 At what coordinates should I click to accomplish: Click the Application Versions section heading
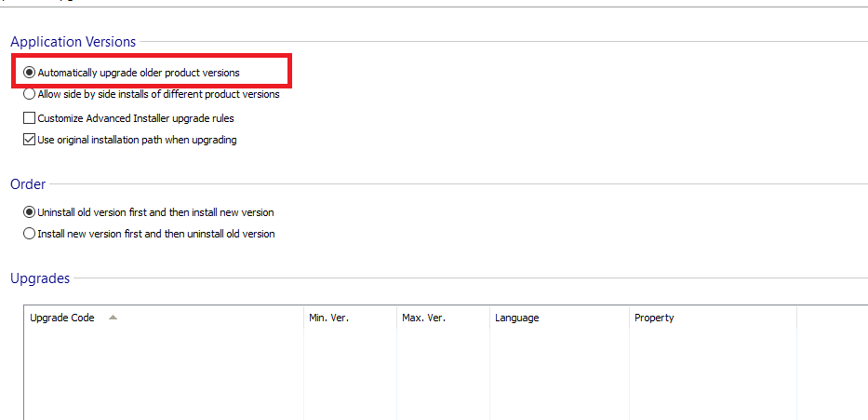(x=73, y=42)
